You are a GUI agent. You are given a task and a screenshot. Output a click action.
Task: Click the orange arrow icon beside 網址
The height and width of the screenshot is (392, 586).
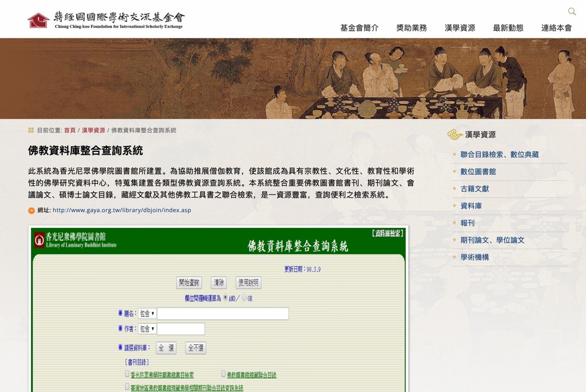[31, 210]
